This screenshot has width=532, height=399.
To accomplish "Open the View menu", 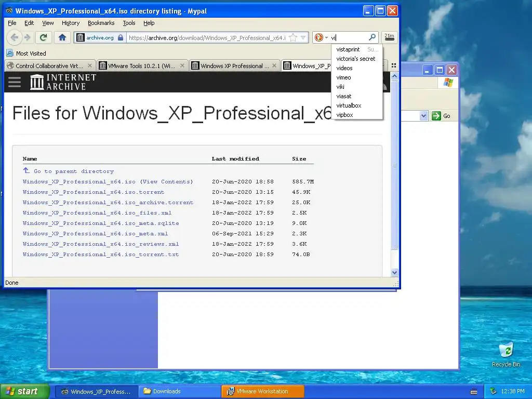I will 48,23.
